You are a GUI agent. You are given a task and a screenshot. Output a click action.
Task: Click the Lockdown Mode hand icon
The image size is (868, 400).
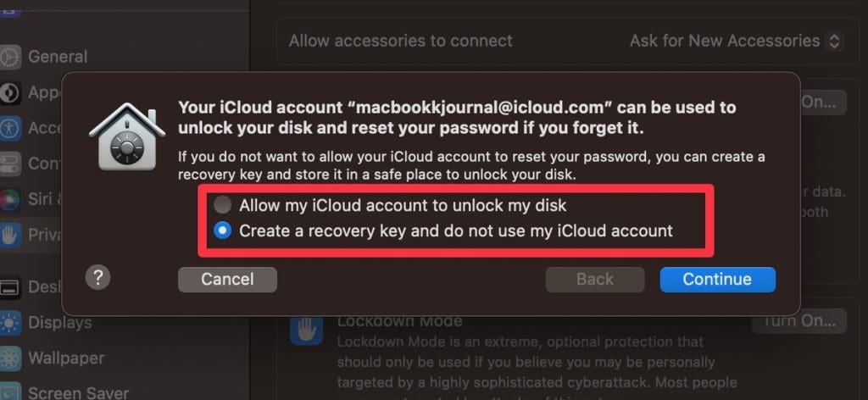306,329
